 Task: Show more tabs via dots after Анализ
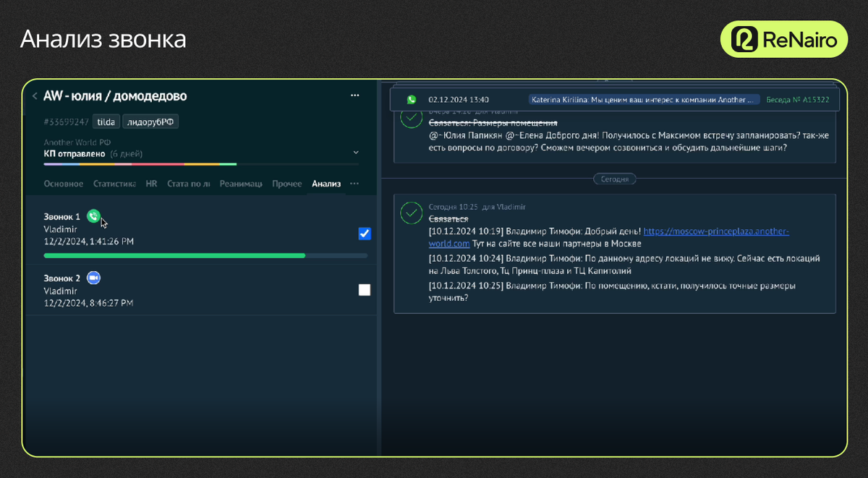[x=354, y=184]
